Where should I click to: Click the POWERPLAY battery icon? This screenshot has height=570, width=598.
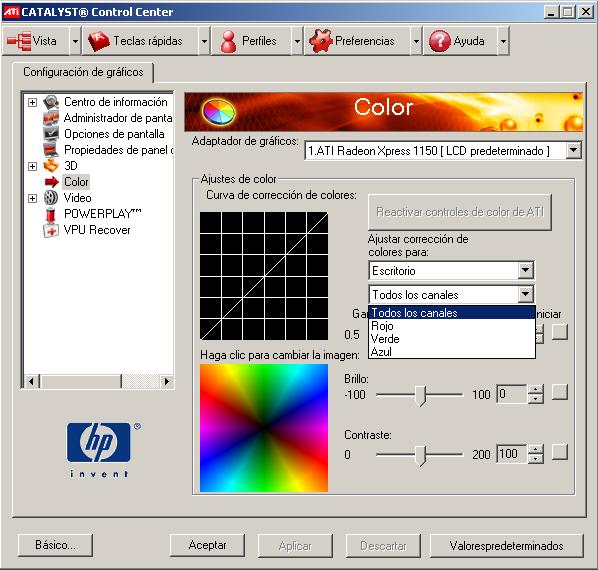pos(51,214)
